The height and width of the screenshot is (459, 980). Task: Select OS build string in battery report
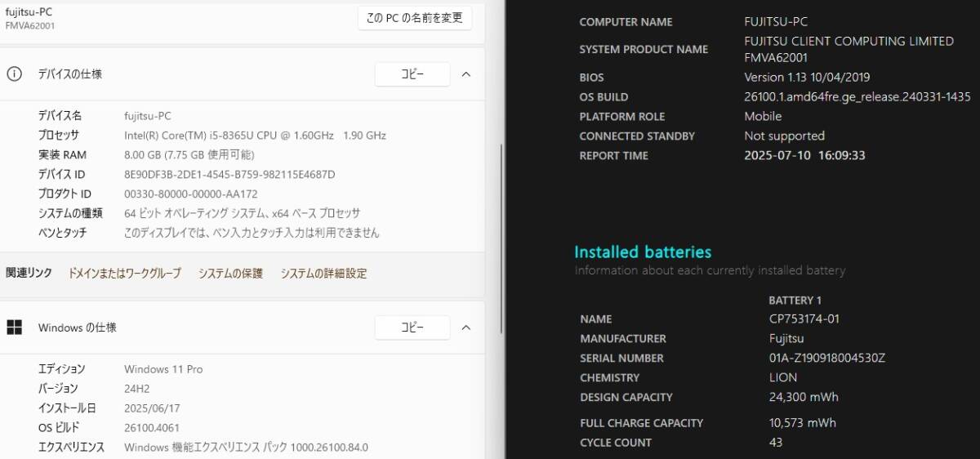pyautogui.click(x=857, y=97)
